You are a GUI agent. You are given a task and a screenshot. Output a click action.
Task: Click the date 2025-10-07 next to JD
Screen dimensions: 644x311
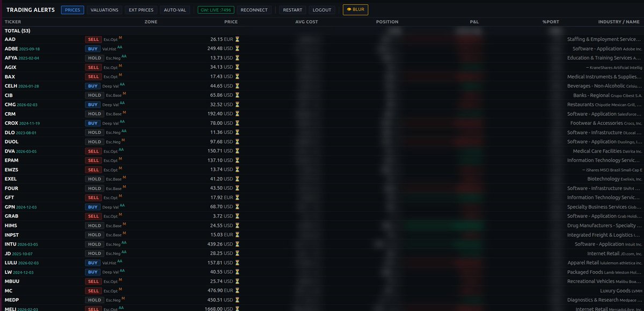pos(23,254)
